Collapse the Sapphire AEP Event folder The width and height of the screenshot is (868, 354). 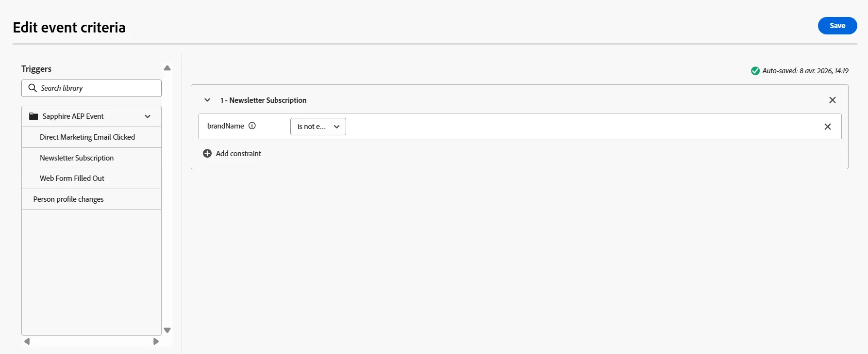148,116
